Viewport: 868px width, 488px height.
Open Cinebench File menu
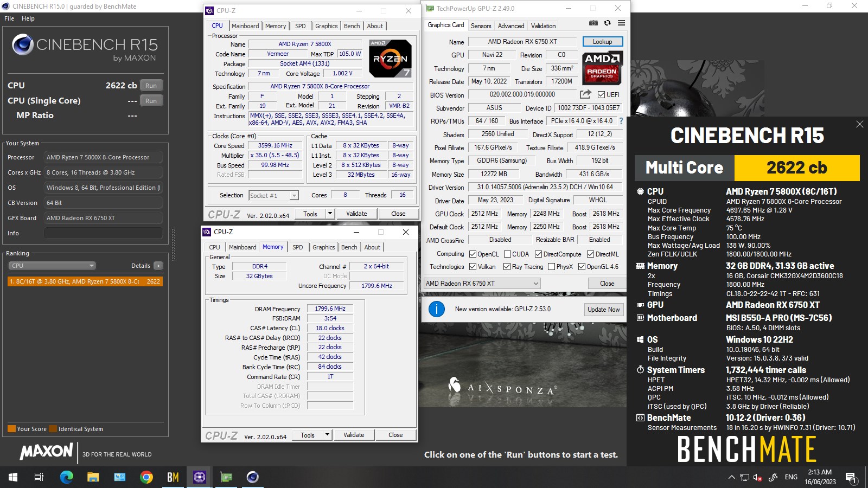click(9, 18)
